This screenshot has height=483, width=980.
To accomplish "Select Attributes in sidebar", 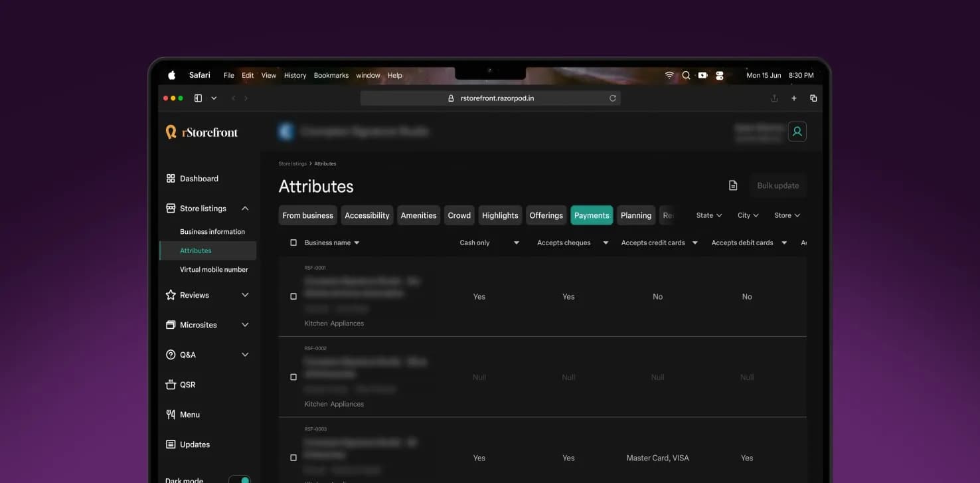I will 208,250.
